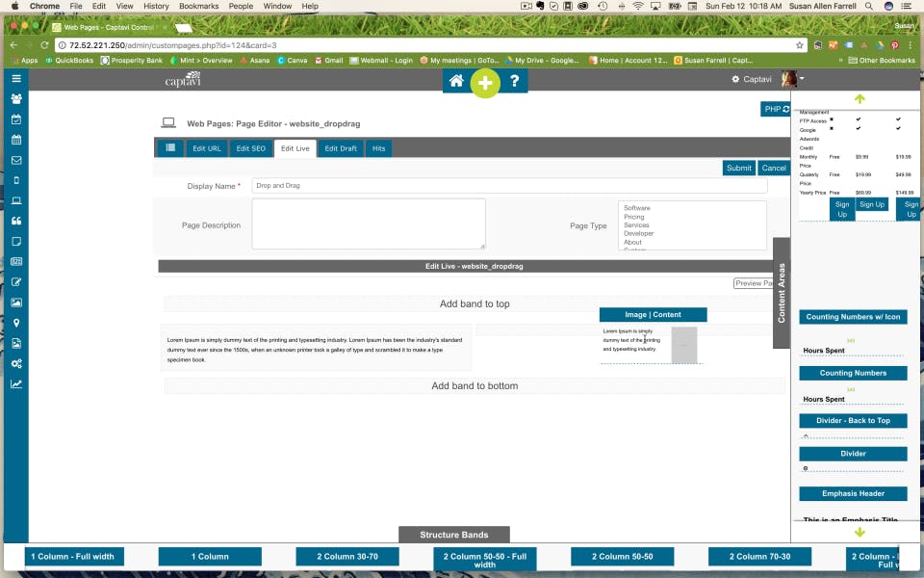Viewport: 924px width, 578px height.
Task: Click the PHP refresh button
Action: 776,109
